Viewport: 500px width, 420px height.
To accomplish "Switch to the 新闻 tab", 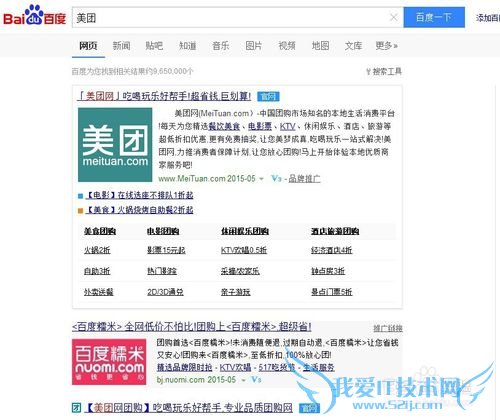I will (121, 46).
